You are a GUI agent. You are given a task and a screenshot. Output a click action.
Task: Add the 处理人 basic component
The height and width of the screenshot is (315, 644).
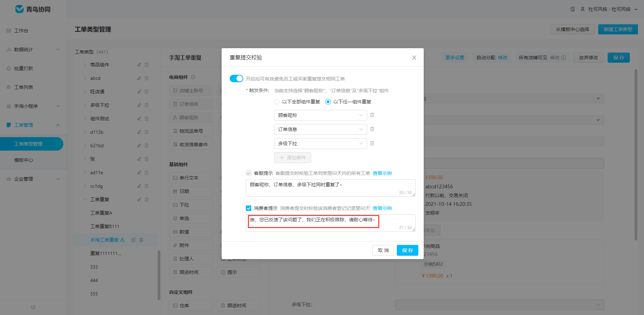click(x=191, y=259)
